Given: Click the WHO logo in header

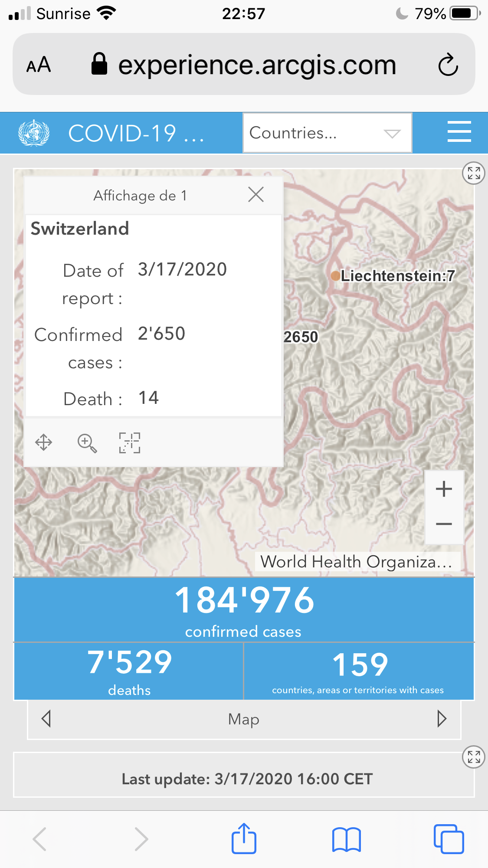Looking at the screenshot, I should [34, 133].
